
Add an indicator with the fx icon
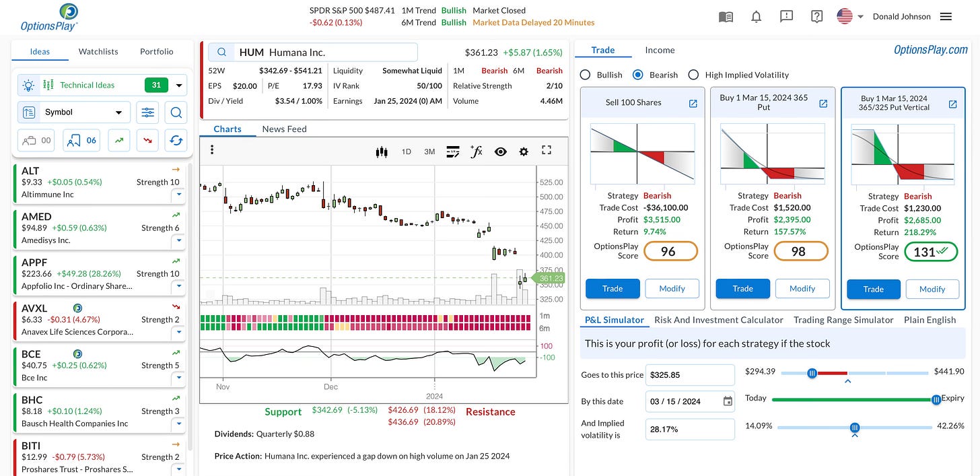[477, 151]
